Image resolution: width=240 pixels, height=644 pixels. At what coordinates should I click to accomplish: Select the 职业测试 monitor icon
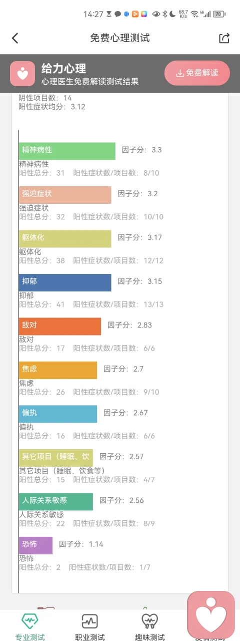90,621
